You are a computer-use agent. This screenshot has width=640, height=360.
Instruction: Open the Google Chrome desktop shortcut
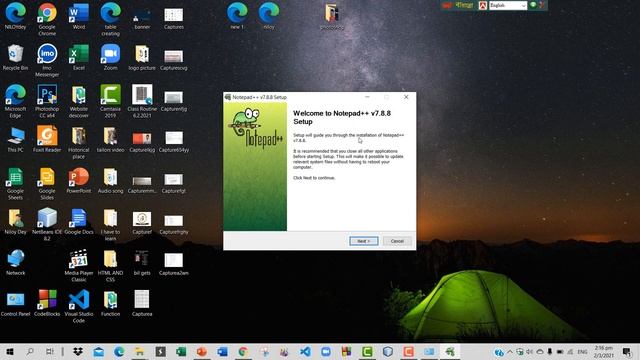tap(47, 19)
